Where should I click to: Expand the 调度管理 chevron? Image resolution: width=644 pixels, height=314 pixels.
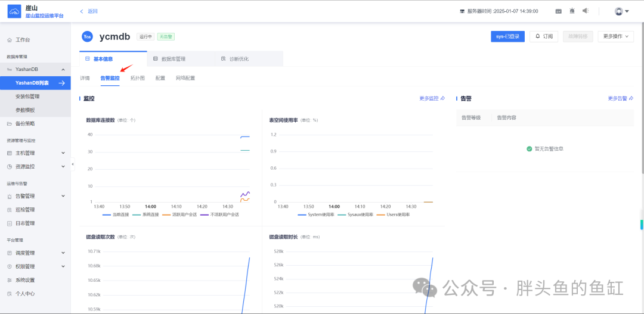(63, 253)
